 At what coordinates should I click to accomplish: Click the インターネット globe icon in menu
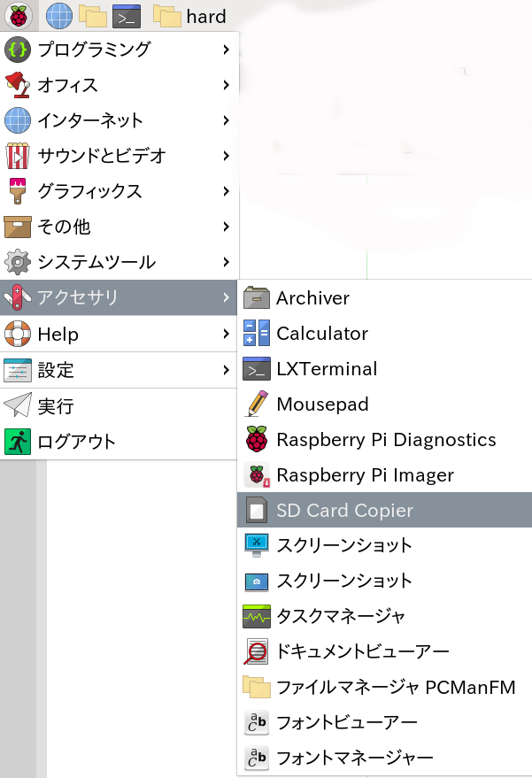[18, 120]
